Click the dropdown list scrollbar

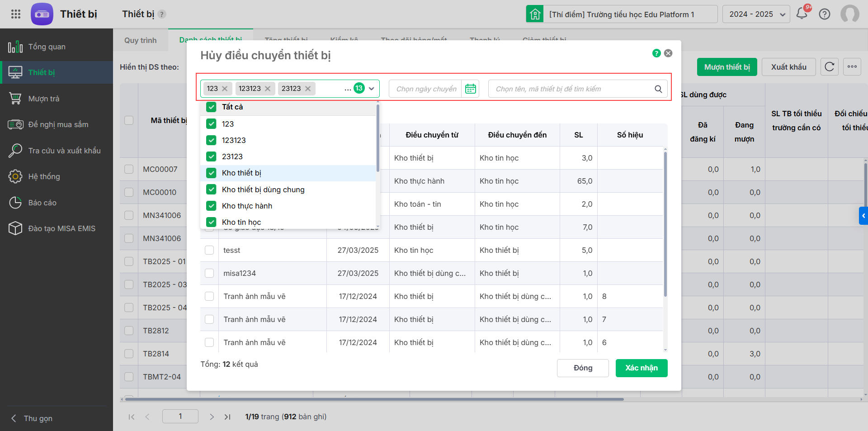pos(377,138)
